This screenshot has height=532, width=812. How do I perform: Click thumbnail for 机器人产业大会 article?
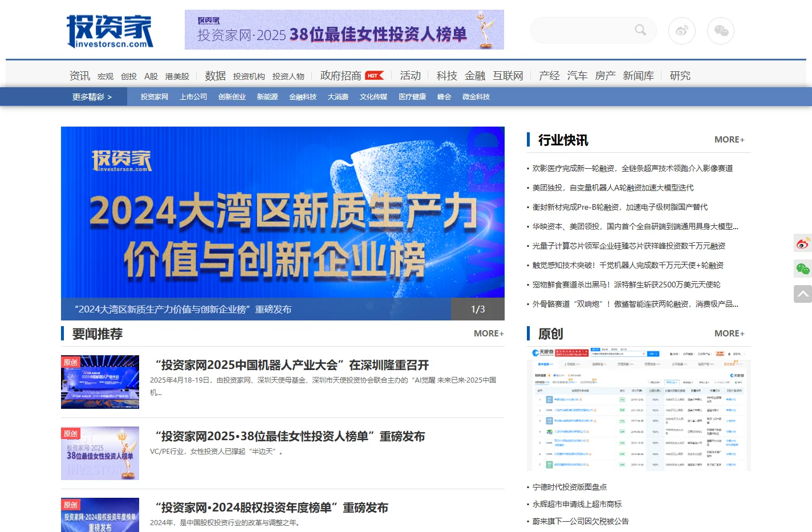pyautogui.click(x=100, y=382)
